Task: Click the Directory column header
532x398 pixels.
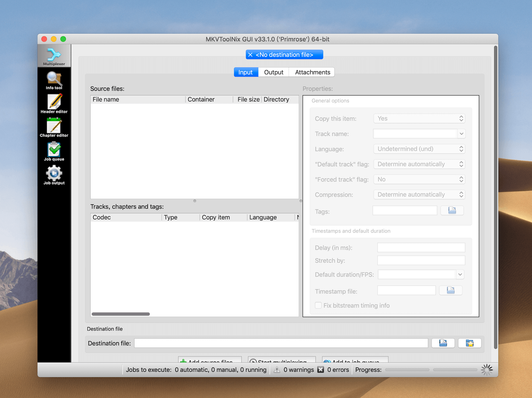Action: tap(280, 99)
